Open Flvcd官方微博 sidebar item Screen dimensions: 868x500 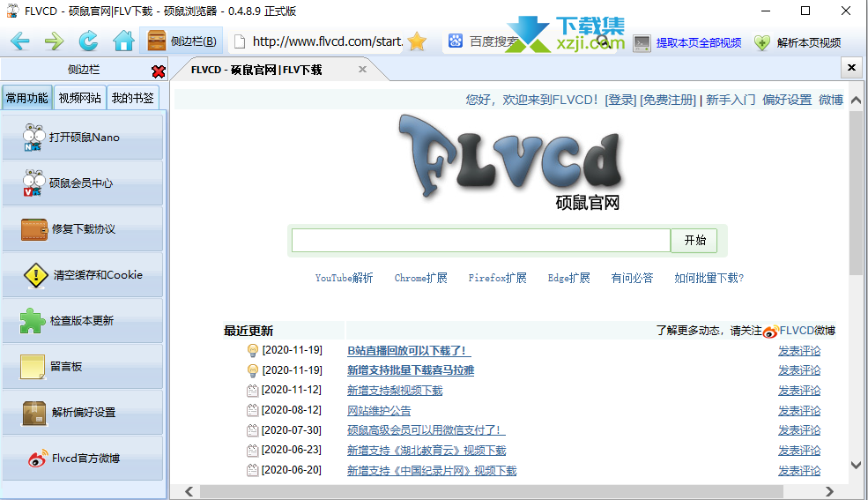[x=83, y=459]
